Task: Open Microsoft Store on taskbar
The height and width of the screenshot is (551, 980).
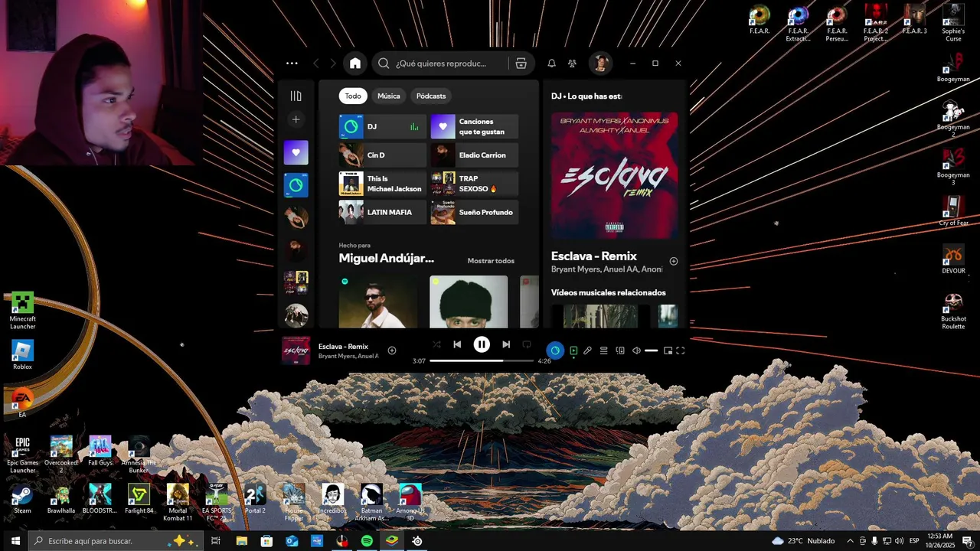Action: (266, 541)
